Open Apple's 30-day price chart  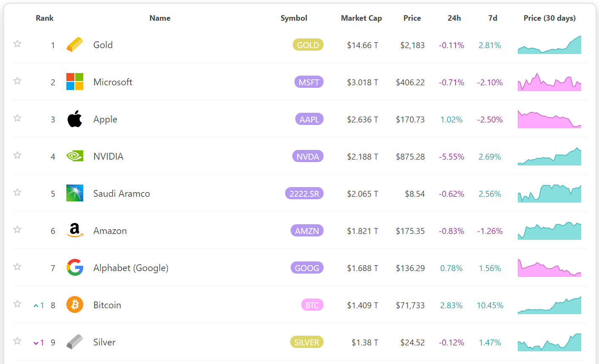[549, 119]
